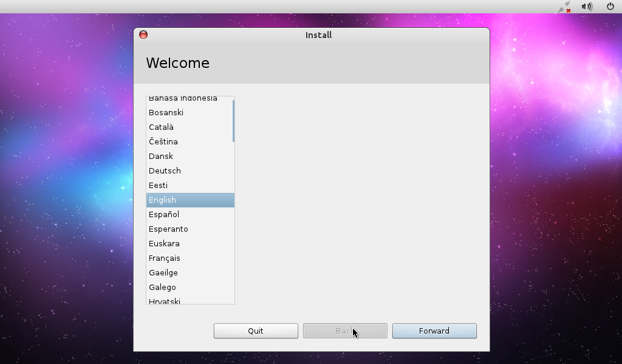Click the volume speaker icon

tap(587, 7)
